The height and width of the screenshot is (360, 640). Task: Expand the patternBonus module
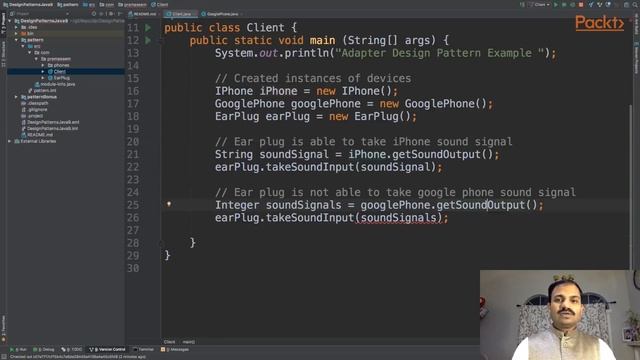[16, 97]
